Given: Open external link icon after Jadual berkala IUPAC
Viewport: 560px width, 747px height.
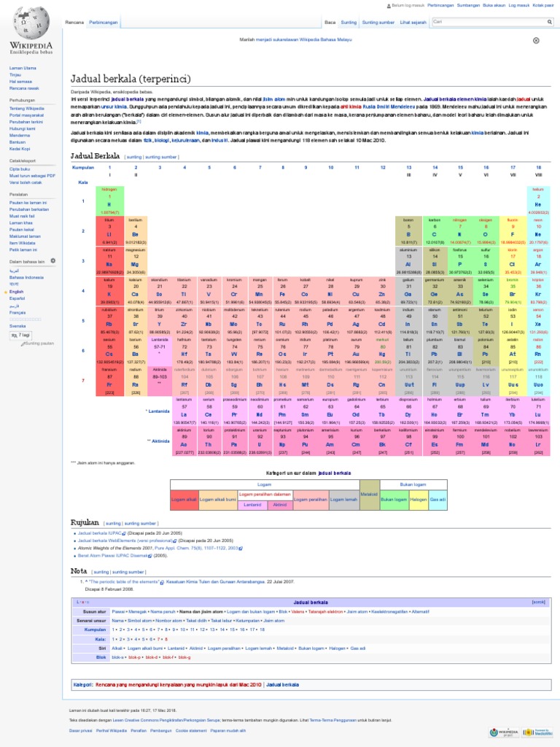Looking at the screenshot, I should click(x=124, y=533).
